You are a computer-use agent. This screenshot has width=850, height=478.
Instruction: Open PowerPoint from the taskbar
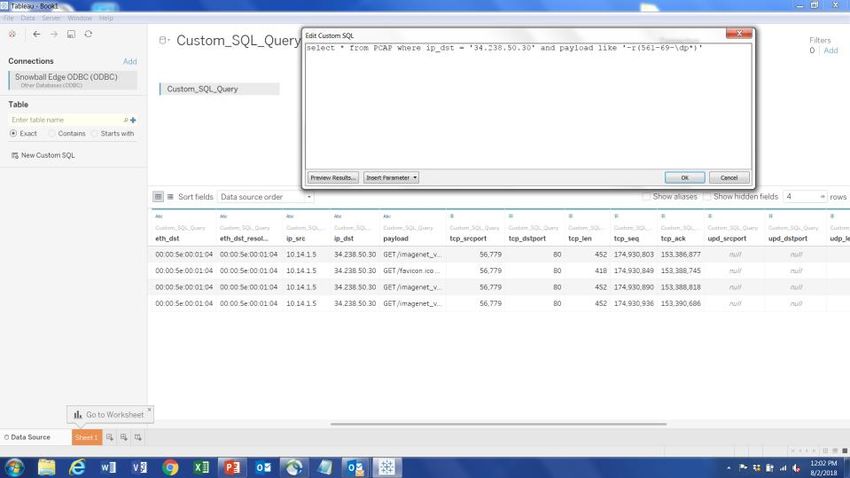coord(232,467)
